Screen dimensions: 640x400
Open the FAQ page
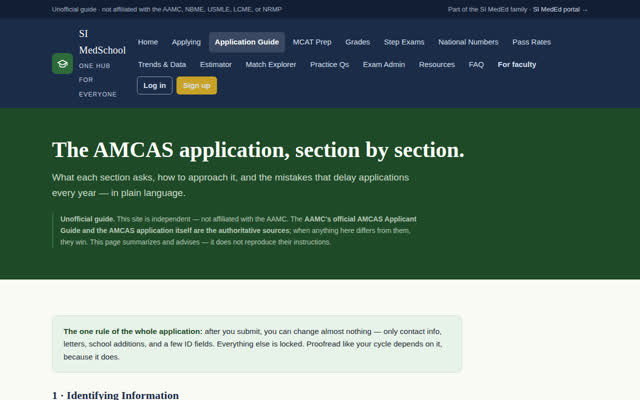[476, 64]
